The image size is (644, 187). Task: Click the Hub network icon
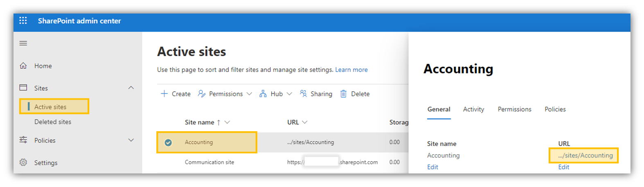[x=263, y=93]
